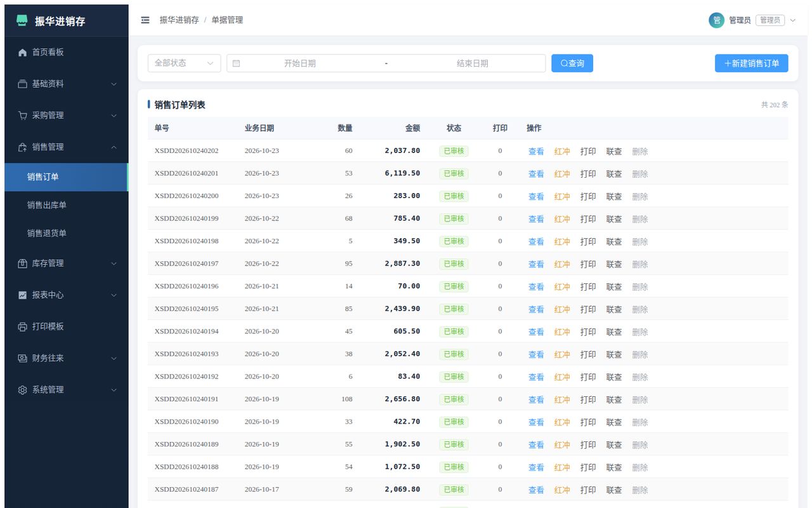Click 删除 for order XSDD202610240198
The width and height of the screenshot is (812, 508).
[640, 241]
